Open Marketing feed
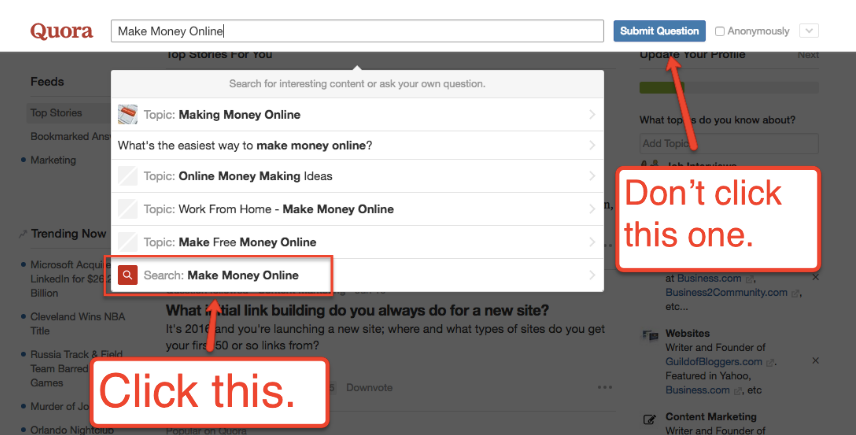Image resolution: width=856 pixels, height=435 pixels. pos(53,160)
